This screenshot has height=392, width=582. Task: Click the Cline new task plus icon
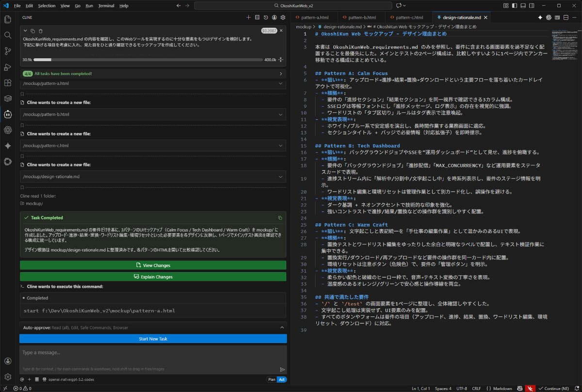point(248,17)
